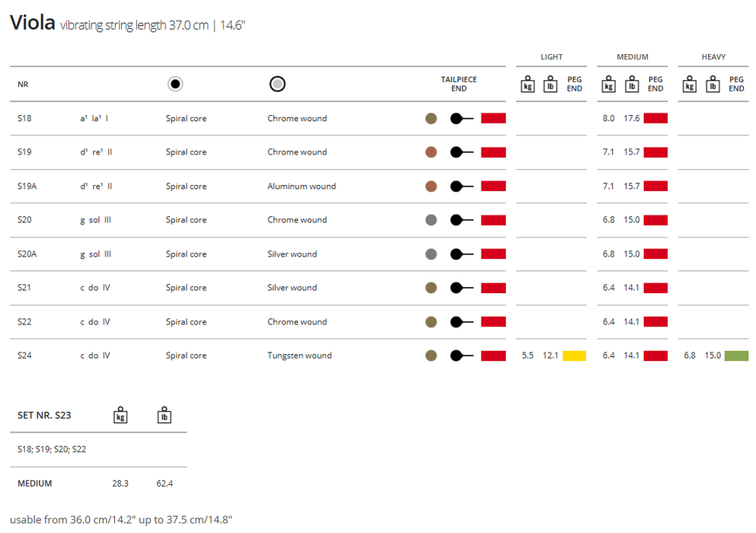Click the ball-end icon in the S22 row

pyautogui.click(x=462, y=322)
